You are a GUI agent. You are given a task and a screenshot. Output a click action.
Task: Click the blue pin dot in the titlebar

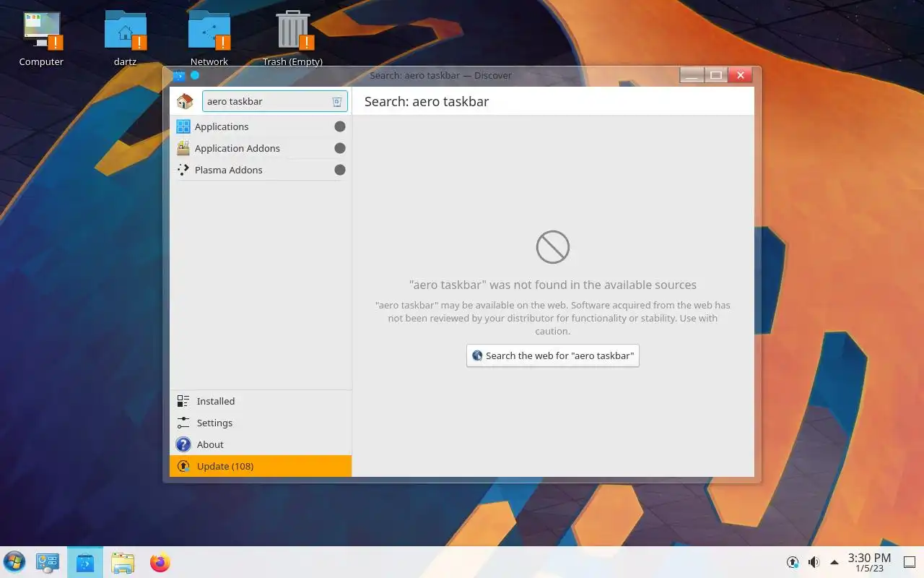(195, 75)
